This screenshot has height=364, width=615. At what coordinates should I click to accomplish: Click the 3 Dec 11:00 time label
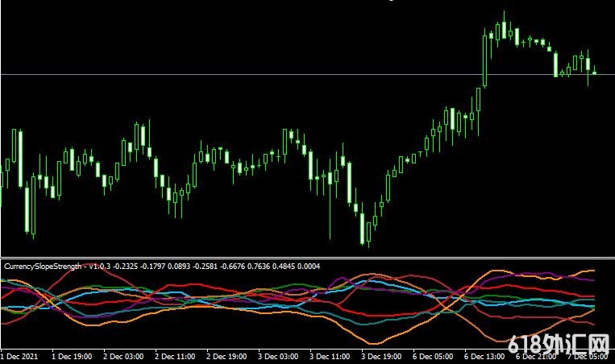[x=330, y=357]
